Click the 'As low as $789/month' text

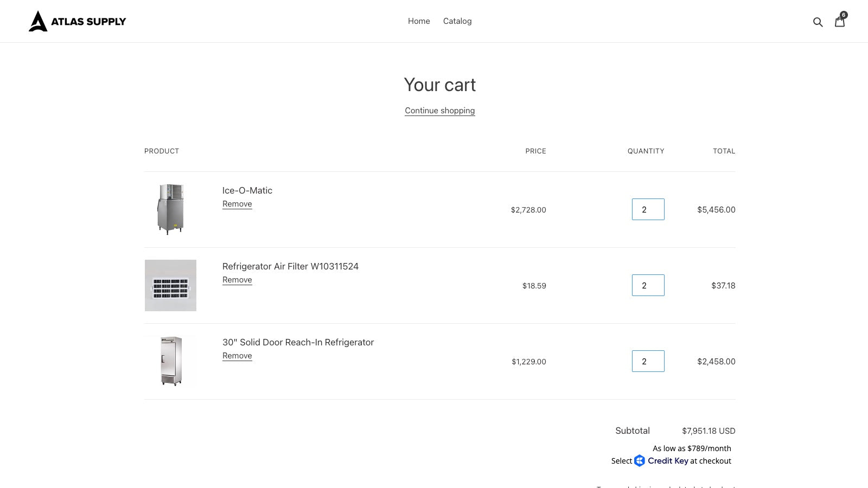pyautogui.click(x=692, y=448)
